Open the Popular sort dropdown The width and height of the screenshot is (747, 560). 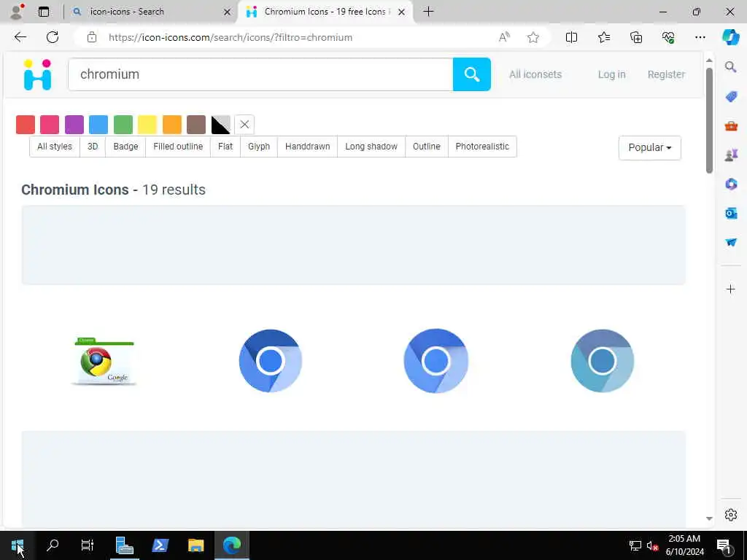coord(649,147)
